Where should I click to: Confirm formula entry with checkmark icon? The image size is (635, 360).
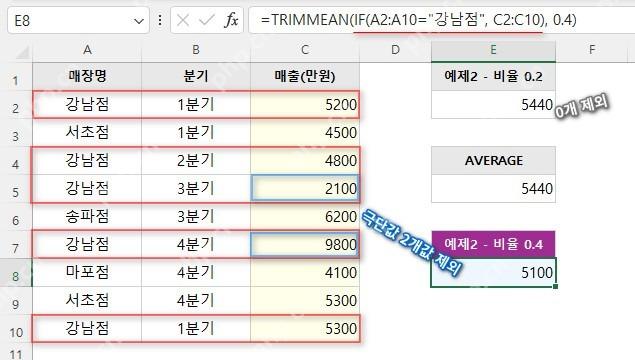point(207,20)
